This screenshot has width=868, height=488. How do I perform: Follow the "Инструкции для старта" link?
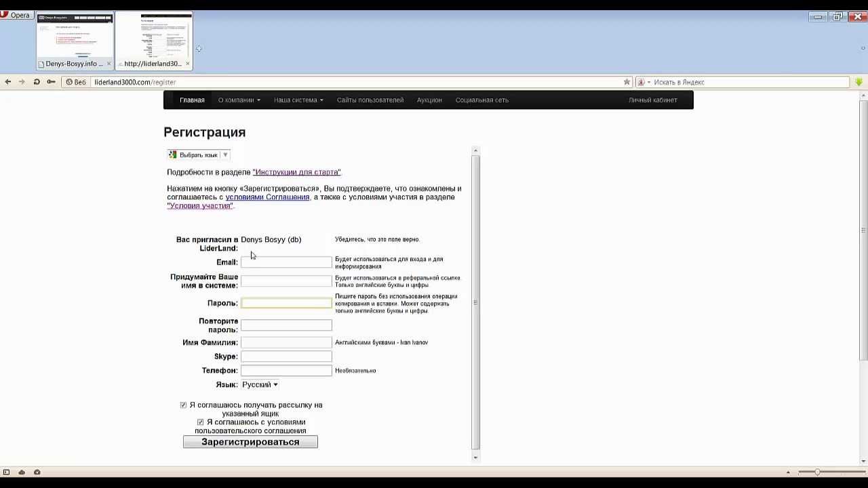click(296, 172)
